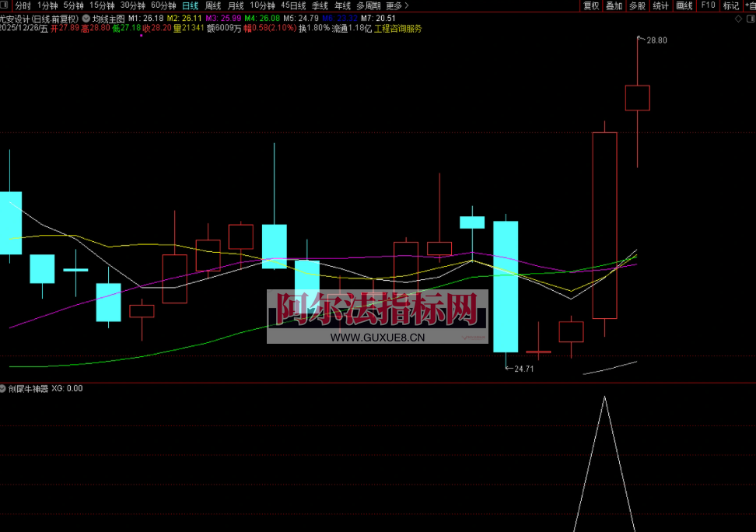Select the 周线 weekly period tab
This screenshot has height=532, width=756.
tap(213, 5)
